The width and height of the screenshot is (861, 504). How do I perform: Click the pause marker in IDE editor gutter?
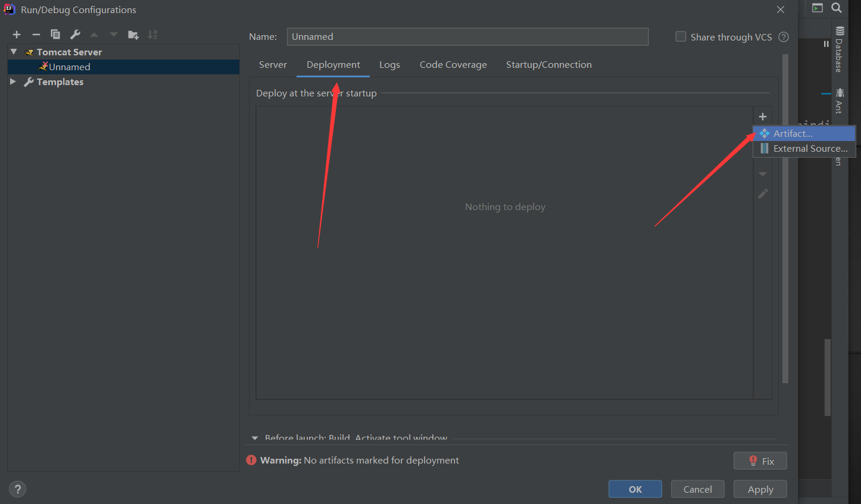826,43
